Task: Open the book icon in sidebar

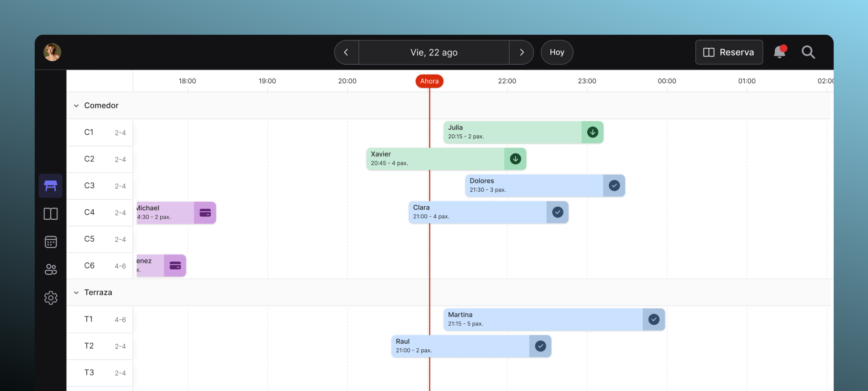Action: point(51,214)
